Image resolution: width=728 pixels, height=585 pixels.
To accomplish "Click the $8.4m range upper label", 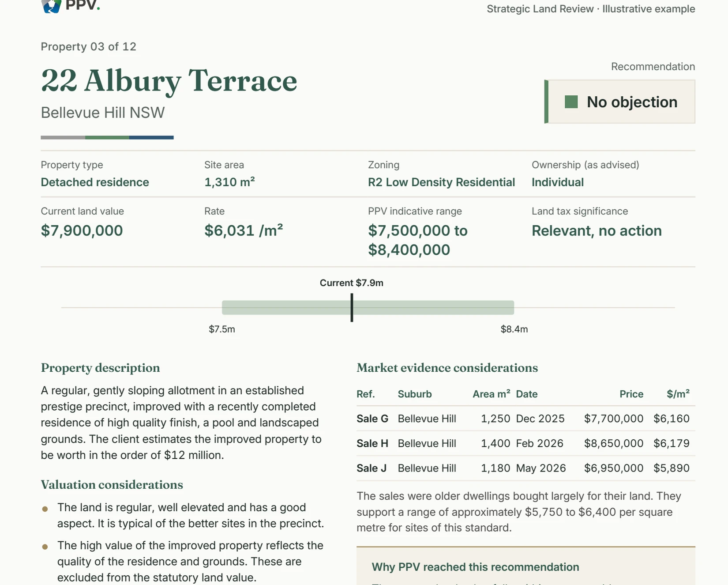I will [x=514, y=329].
